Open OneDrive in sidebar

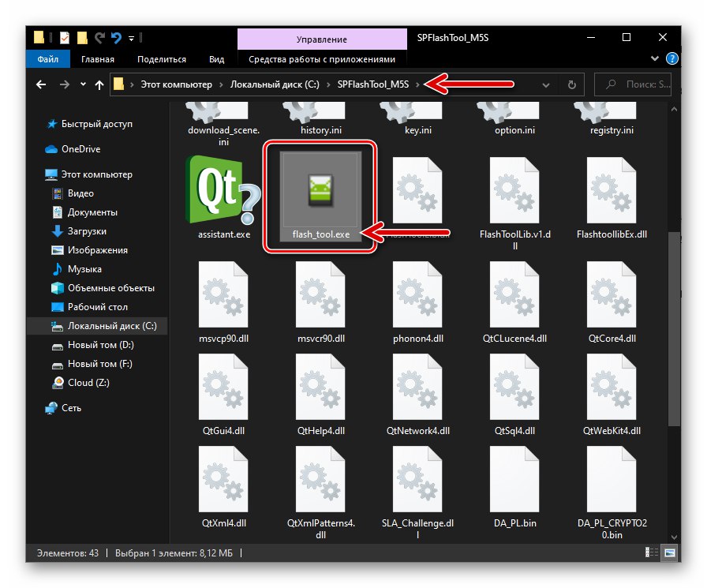point(73,149)
